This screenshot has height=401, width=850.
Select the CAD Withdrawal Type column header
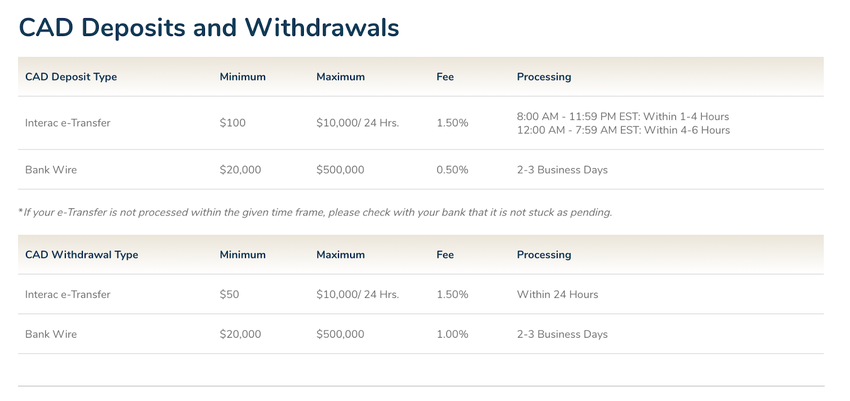click(x=81, y=255)
